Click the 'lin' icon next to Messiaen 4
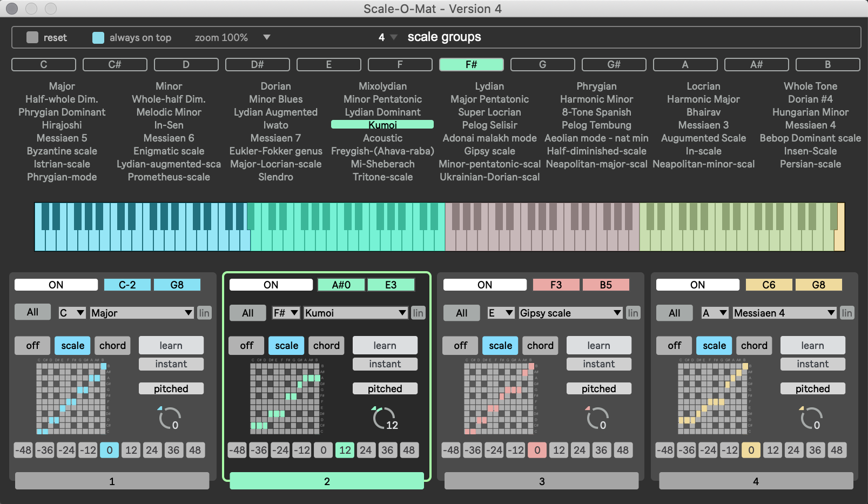 pos(847,313)
